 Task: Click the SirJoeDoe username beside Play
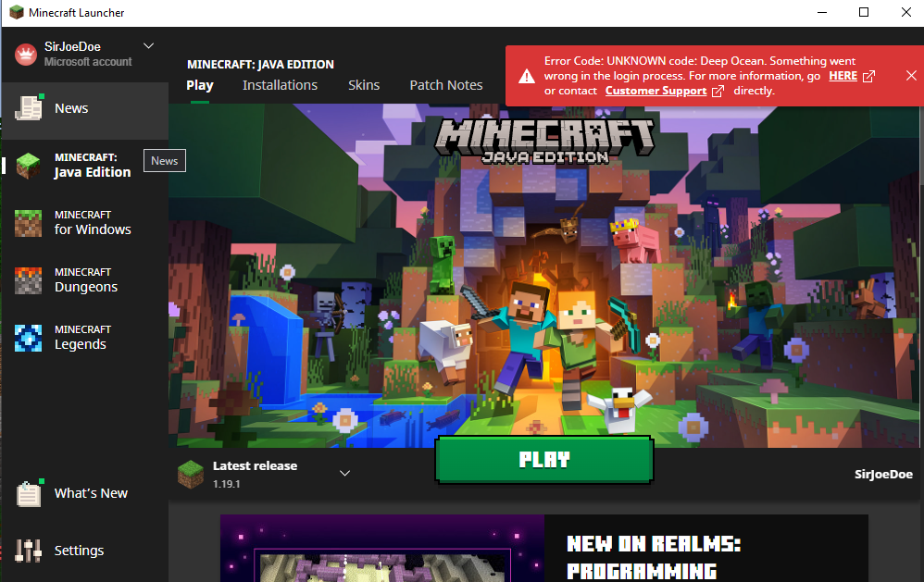883,474
